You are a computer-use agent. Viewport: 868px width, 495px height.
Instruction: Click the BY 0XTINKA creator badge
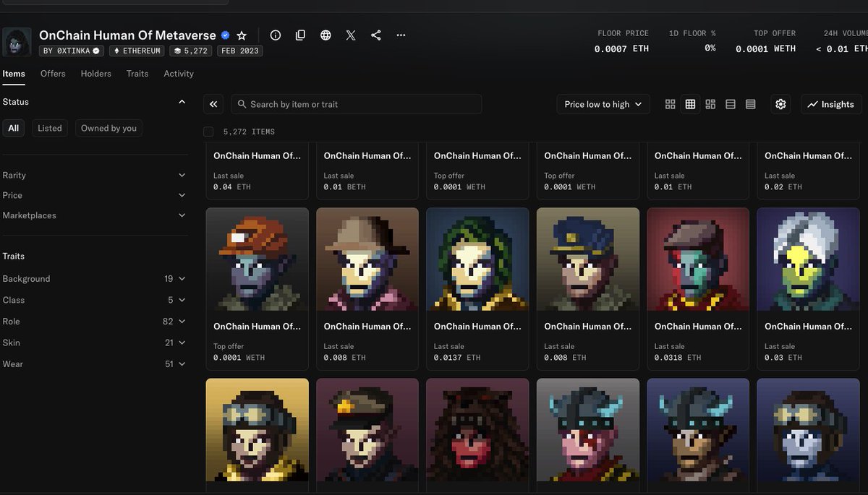point(71,51)
